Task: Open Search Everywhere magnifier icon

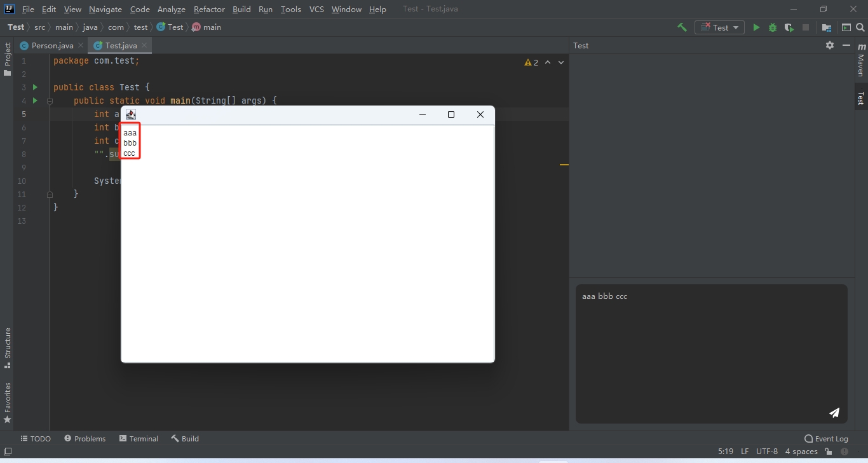Action: 861,27
